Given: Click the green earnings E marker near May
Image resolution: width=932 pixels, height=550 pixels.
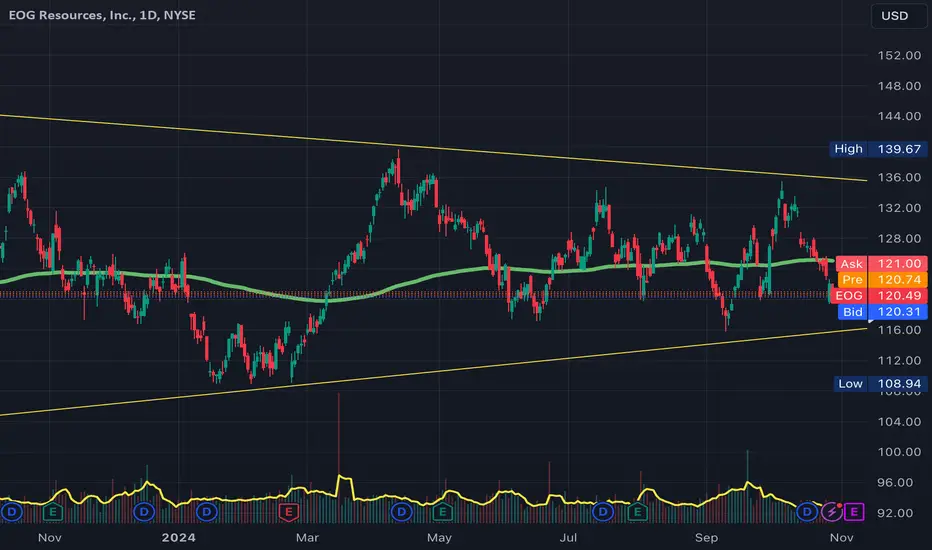Looking at the screenshot, I should (x=442, y=511).
